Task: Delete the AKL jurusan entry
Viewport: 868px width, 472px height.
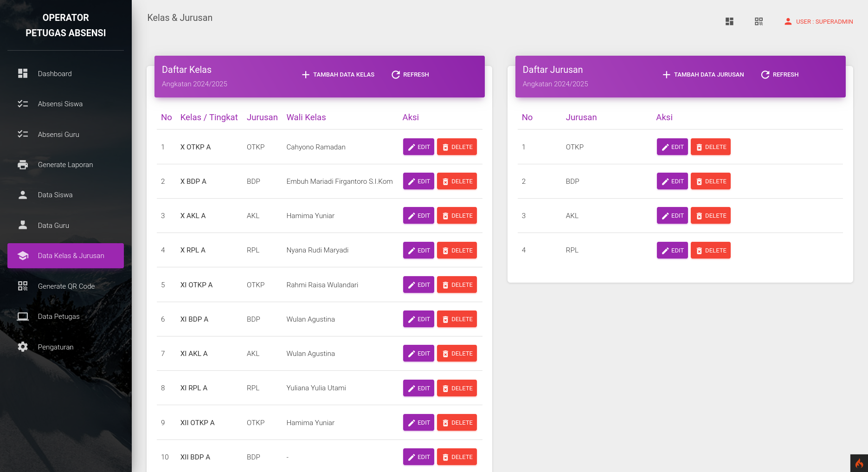Action: (x=710, y=216)
